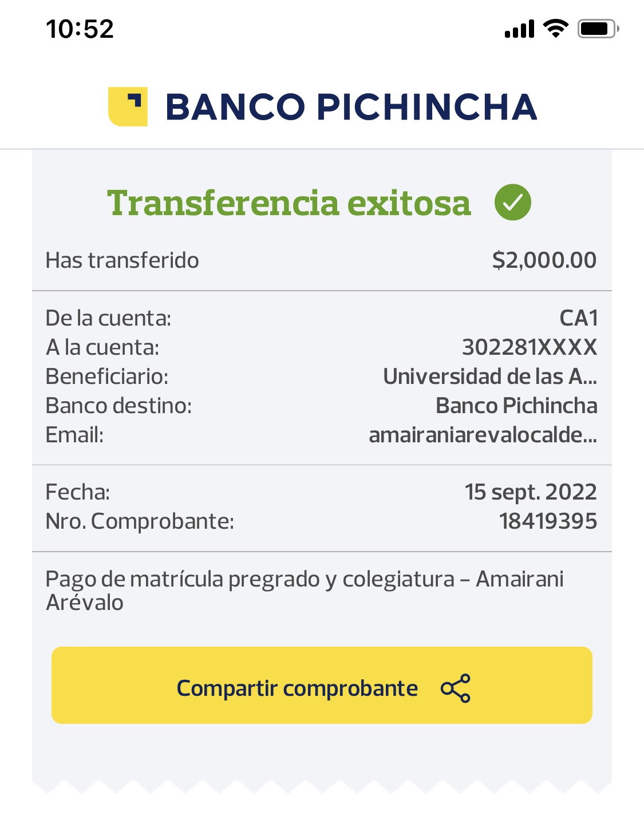Tap the cellular signal bars icon

519,29
